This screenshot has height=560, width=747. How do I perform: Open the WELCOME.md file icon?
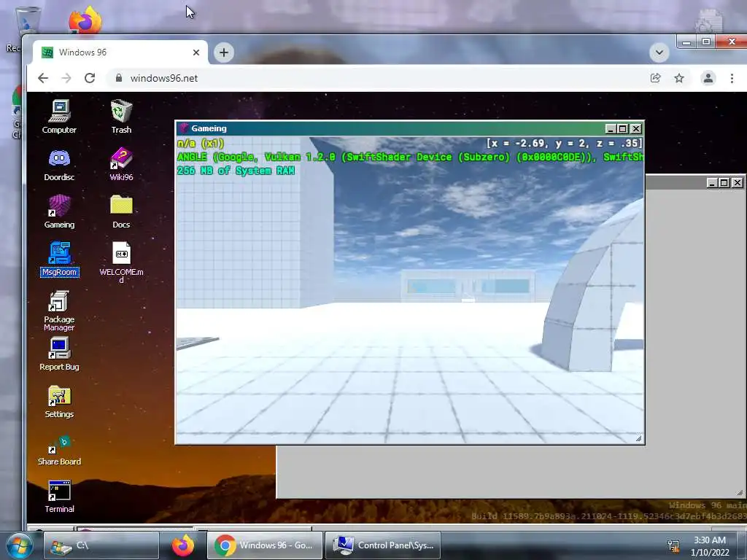click(x=121, y=262)
